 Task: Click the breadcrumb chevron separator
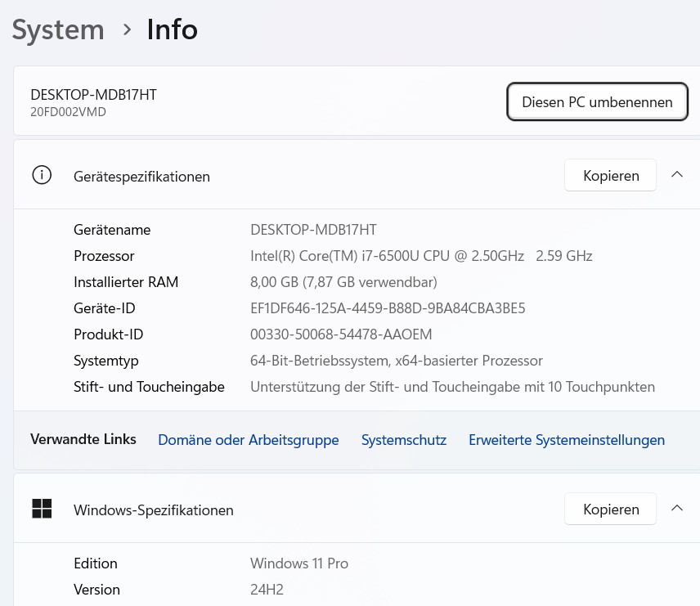coord(128,30)
